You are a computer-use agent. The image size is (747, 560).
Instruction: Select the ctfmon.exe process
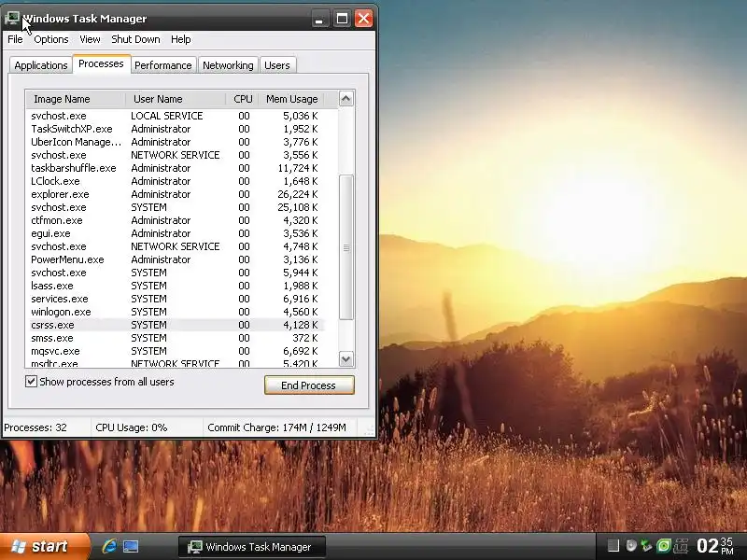click(x=176, y=220)
